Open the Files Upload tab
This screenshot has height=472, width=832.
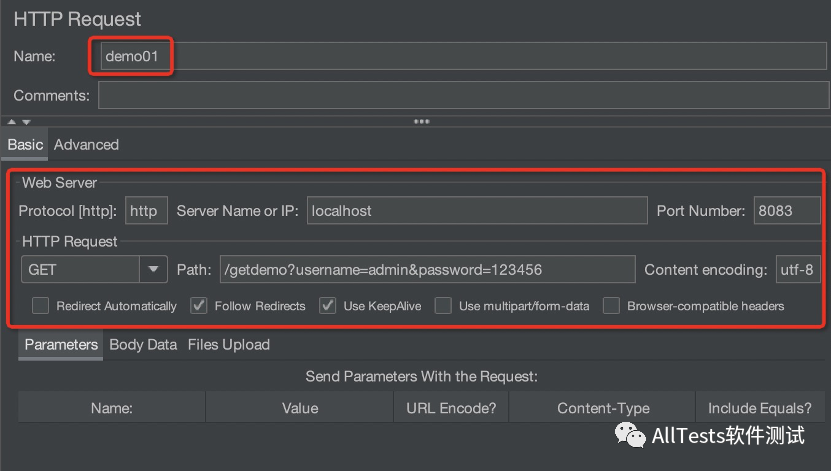coord(229,345)
